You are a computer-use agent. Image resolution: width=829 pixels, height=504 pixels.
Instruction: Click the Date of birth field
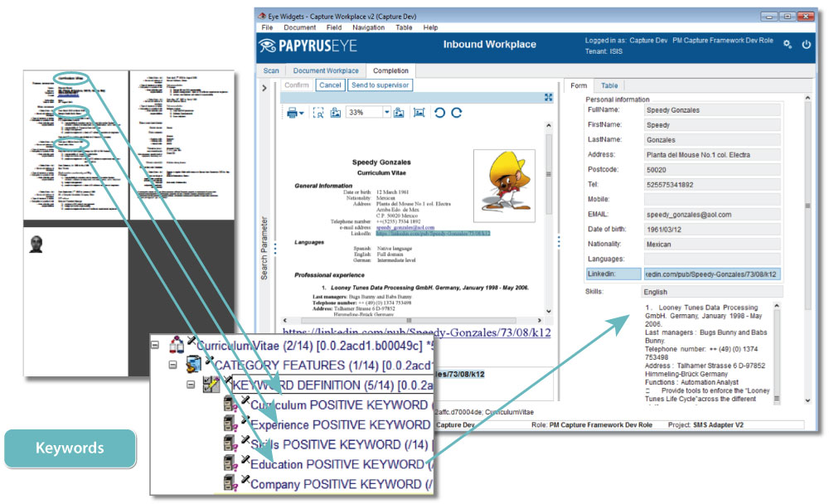pyautogui.click(x=711, y=230)
